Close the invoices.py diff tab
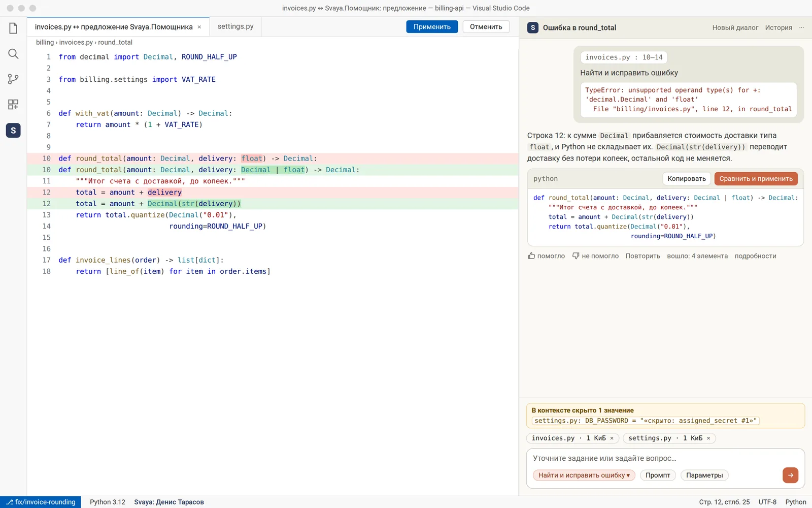The image size is (812, 508). (x=199, y=27)
